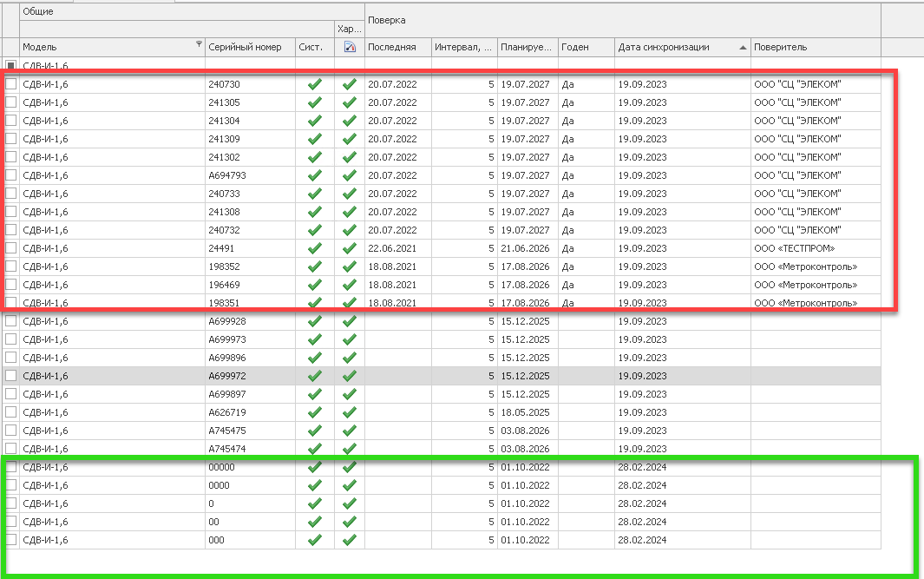This screenshot has height=579, width=924.
Task: Click the gauge icon in the column header
Action: point(349,47)
